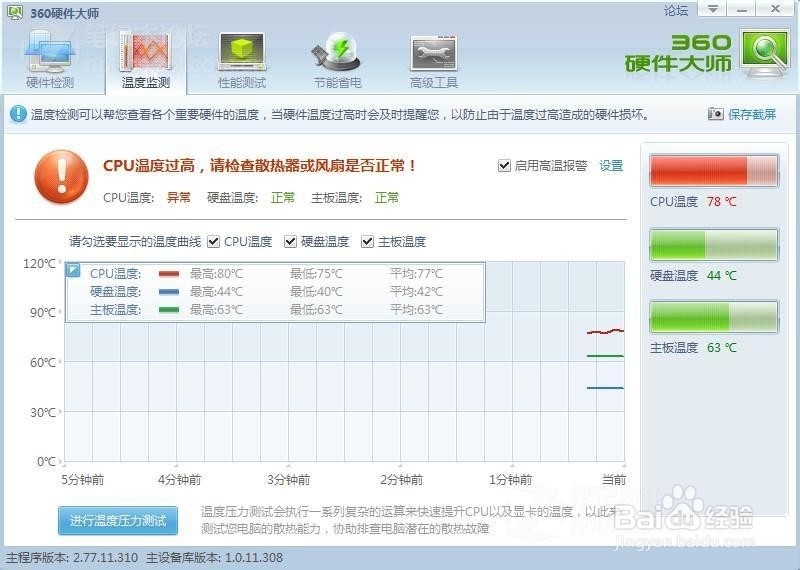Click the CPU温度过高 warning headline
Viewport: 800px width, 570px height.
pos(260,166)
